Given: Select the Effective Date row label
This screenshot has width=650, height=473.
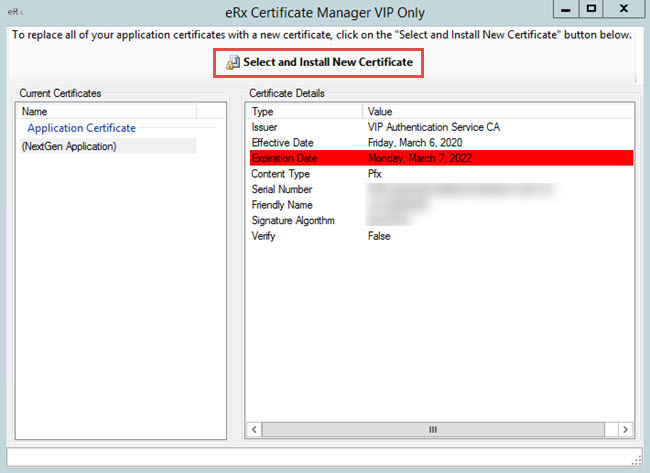Looking at the screenshot, I should pos(282,143).
